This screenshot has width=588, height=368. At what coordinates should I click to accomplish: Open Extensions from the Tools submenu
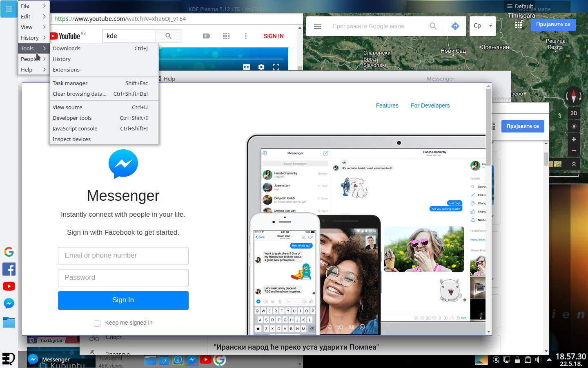click(104, 70)
